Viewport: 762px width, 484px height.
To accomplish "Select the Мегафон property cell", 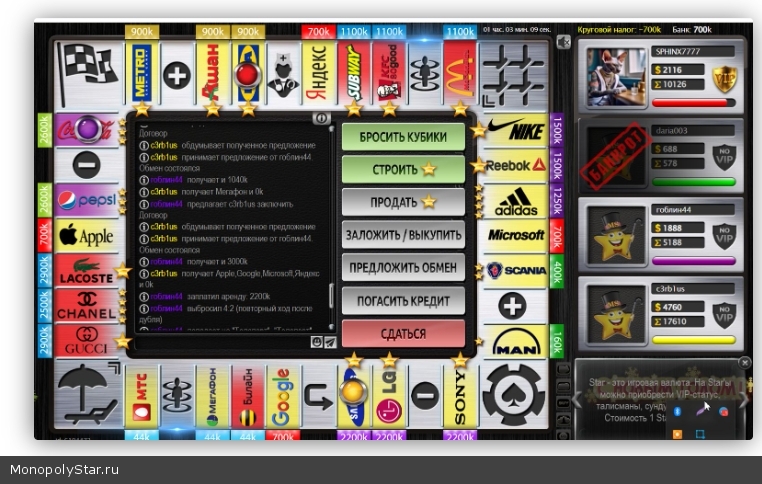I will (212, 396).
